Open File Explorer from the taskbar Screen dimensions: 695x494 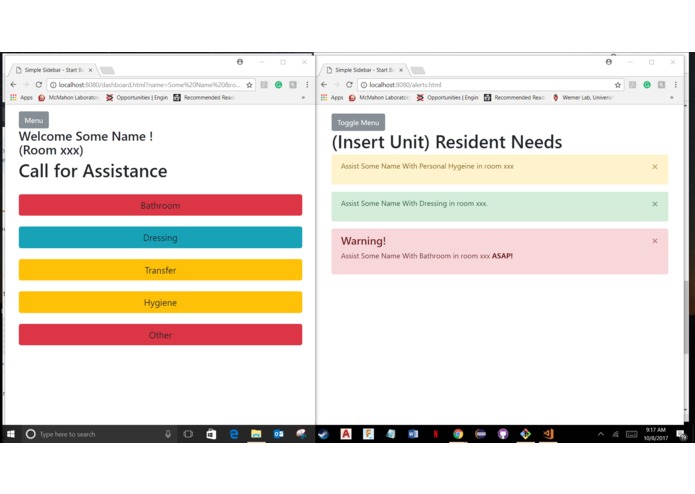coord(256,434)
